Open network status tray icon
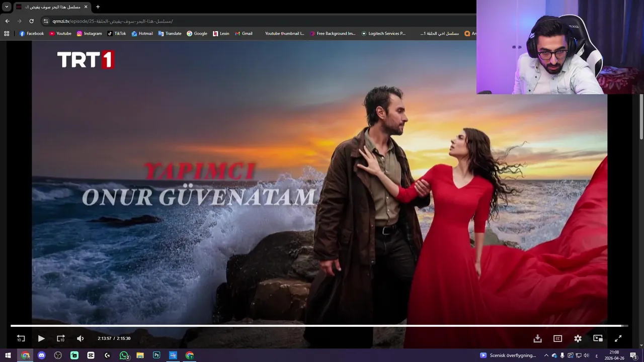Image resolution: width=644 pixels, height=362 pixels. [578, 355]
